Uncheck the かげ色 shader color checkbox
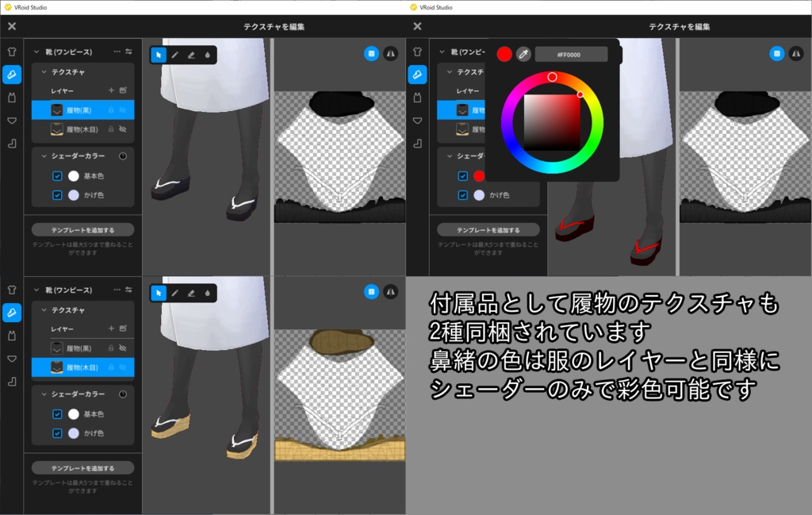This screenshot has width=812, height=515. (56, 194)
